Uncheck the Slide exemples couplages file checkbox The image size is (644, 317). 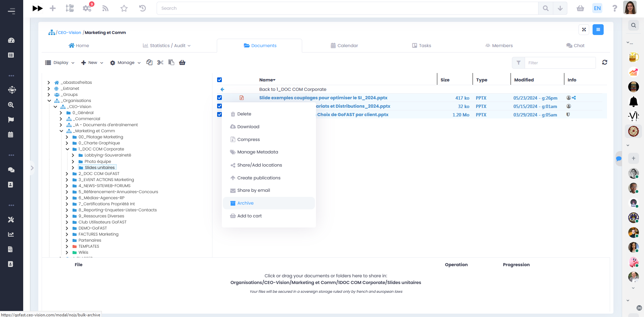click(x=219, y=98)
